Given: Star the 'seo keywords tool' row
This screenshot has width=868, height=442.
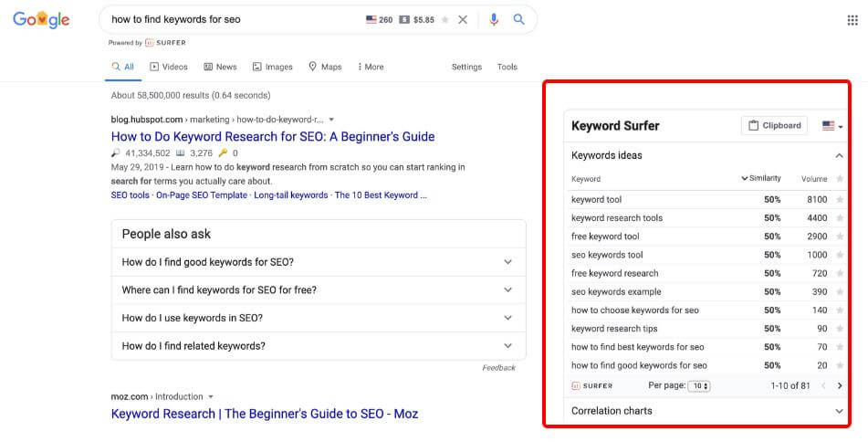Looking at the screenshot, I should [840, 255].
